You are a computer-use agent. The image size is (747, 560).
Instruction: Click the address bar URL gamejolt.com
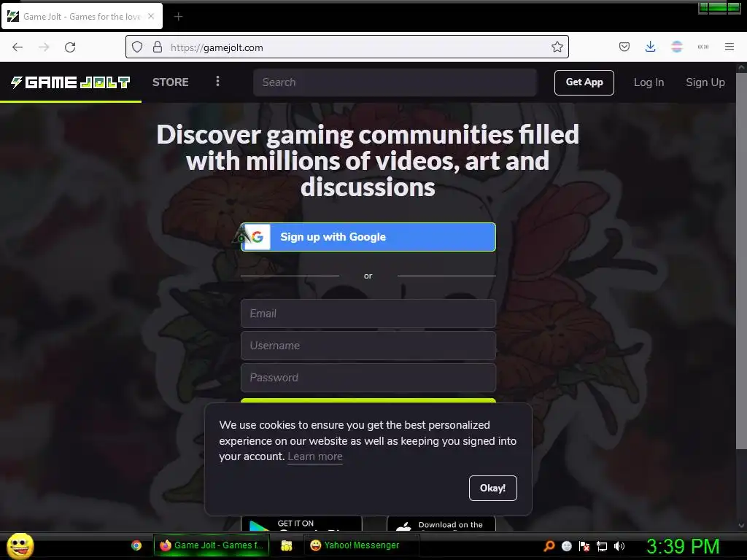pyautogui.click(x=217, y=47)
